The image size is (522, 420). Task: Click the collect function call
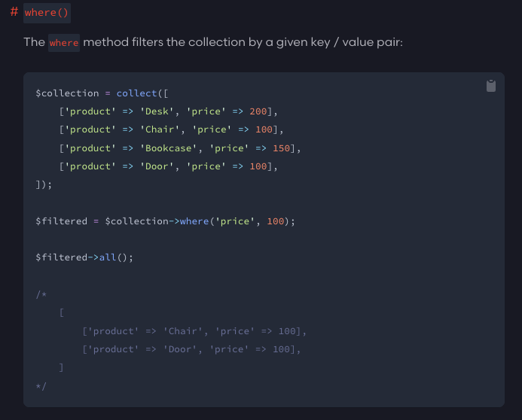pos(136,93)
